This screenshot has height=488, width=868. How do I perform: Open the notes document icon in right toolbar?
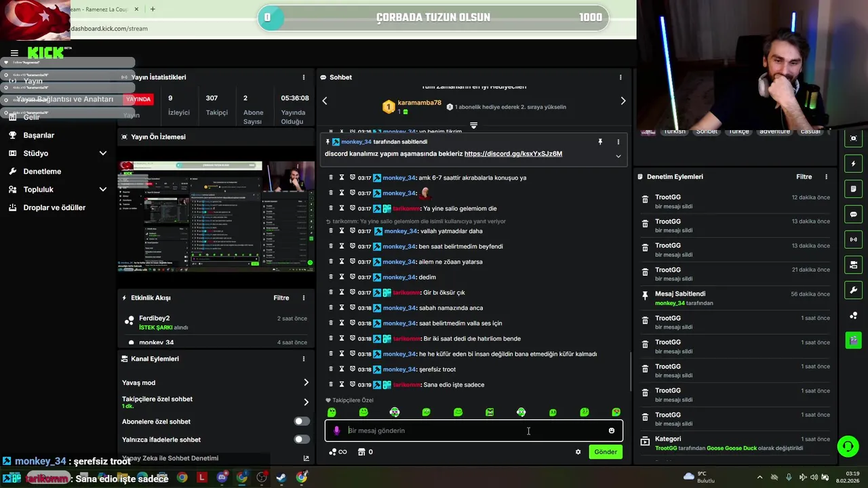pos(853,189)
